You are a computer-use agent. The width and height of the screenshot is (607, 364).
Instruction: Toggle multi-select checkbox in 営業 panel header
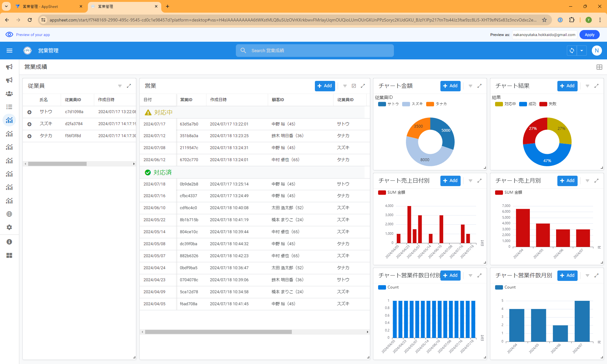(354, 86)
